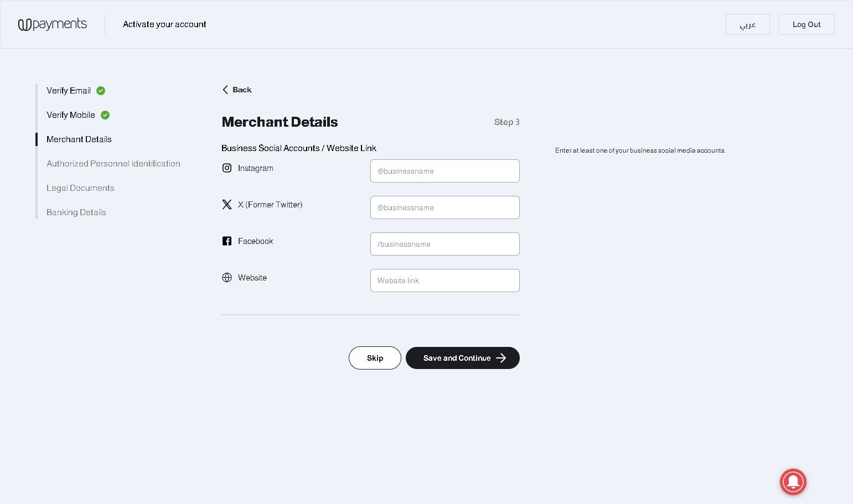The image size is (853, 504).
Task: Open the Merchant Details step
Action: 79,139
